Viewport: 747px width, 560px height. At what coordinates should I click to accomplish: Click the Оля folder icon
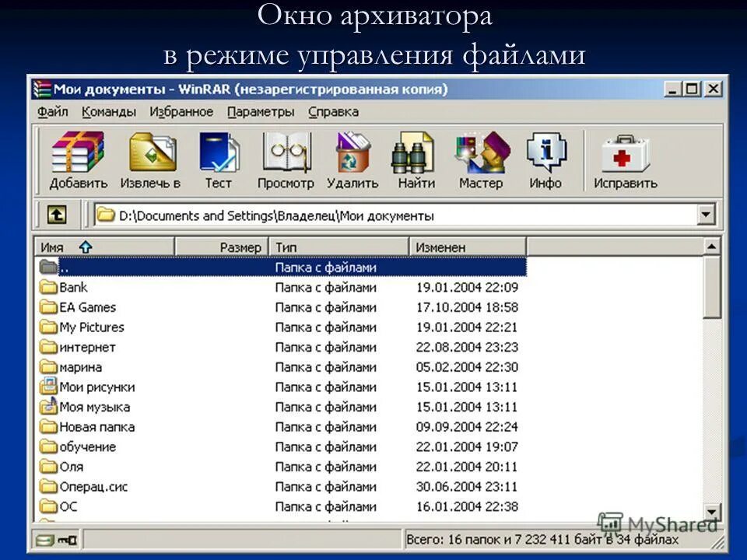pyautogui.click(x=48, y=467)
